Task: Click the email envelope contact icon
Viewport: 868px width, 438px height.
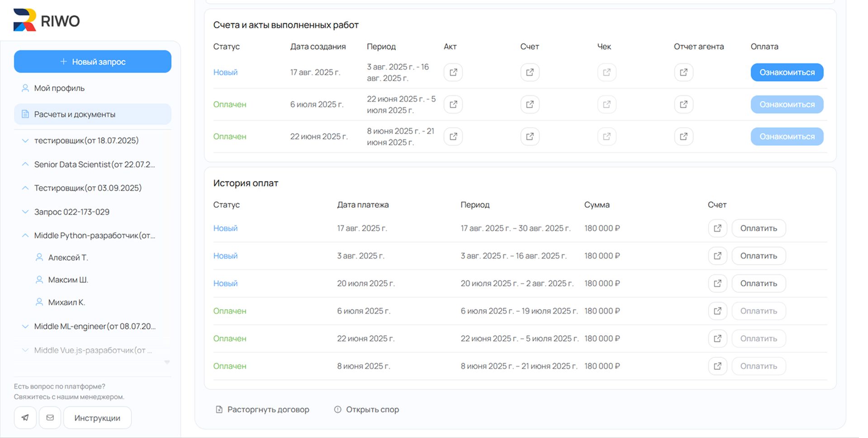Action: click(50, 418)
